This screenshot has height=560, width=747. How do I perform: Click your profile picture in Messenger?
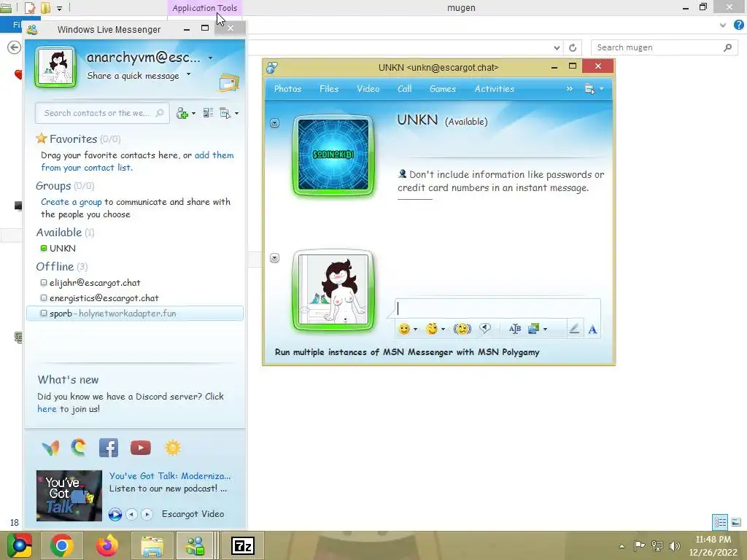tap(55, 66)
